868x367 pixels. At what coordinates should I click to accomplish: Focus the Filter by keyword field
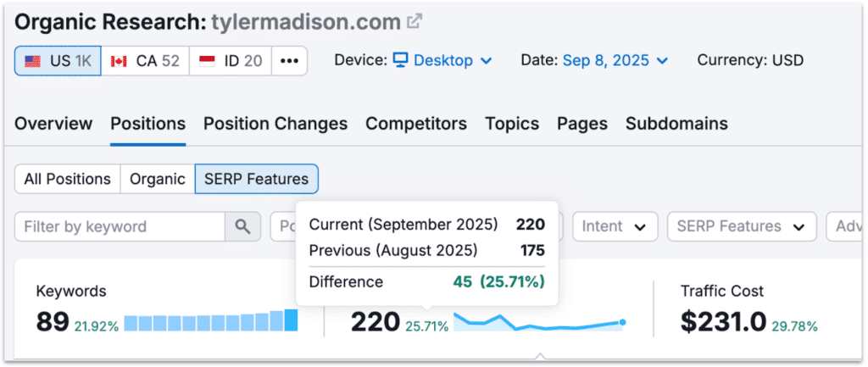pyautogui.click(x=120, y=226)
